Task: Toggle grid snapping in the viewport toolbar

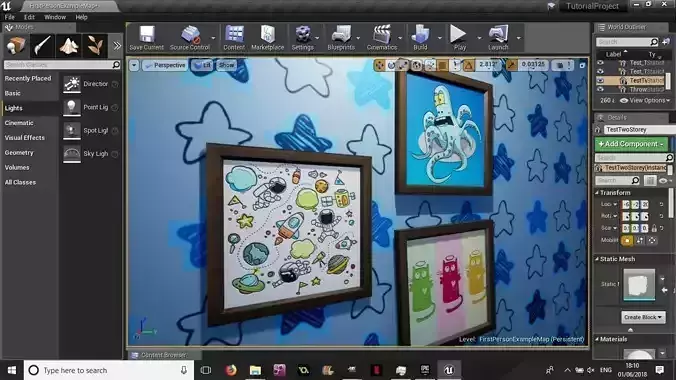Action: tap(442, 65)
